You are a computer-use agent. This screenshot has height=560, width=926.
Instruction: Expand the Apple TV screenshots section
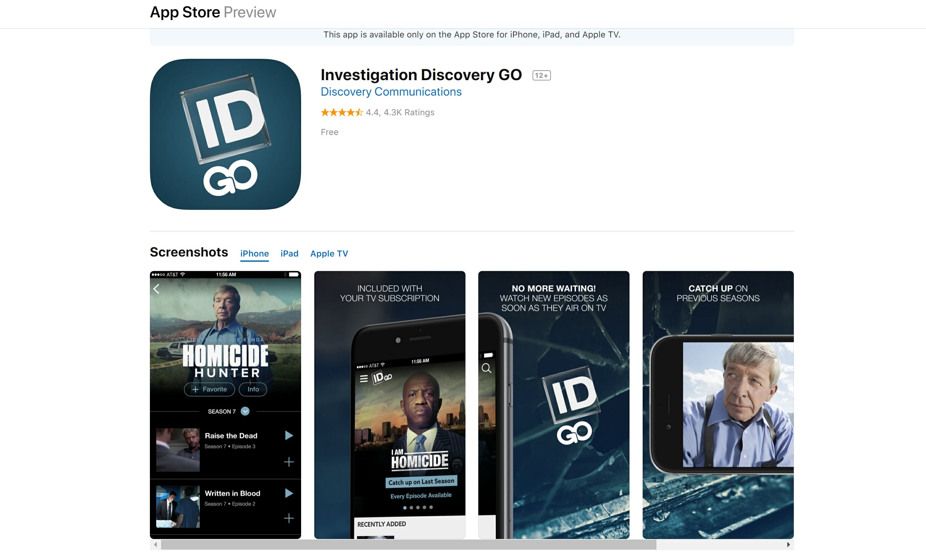(x=328, y=253)
